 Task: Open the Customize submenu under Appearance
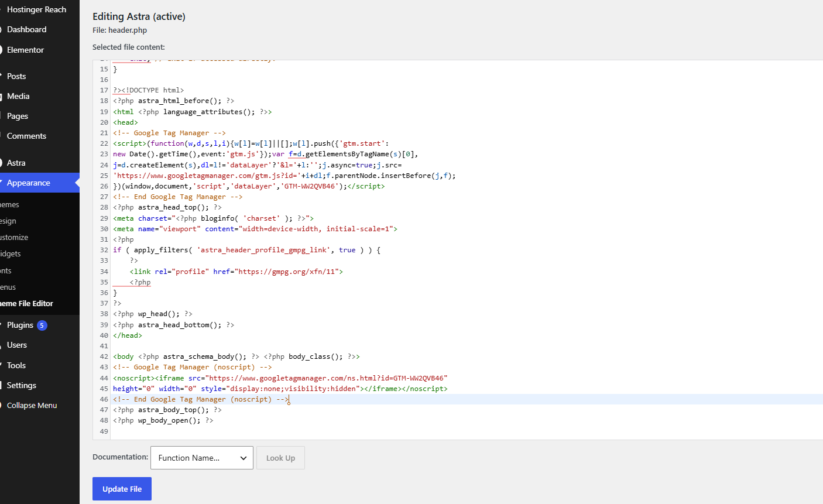[x=14, y=237]
